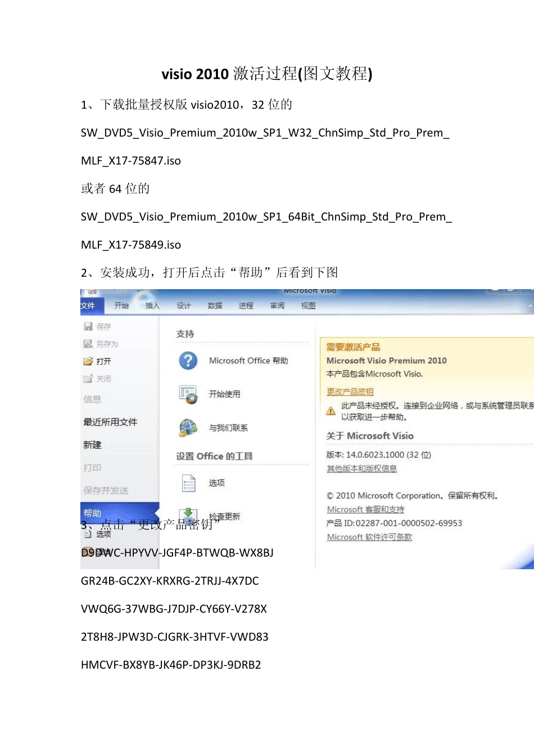This screenshot has height=756, width=534.
Task: Open the Microsoft 软件许可条款 link
Action: [369, 537]
